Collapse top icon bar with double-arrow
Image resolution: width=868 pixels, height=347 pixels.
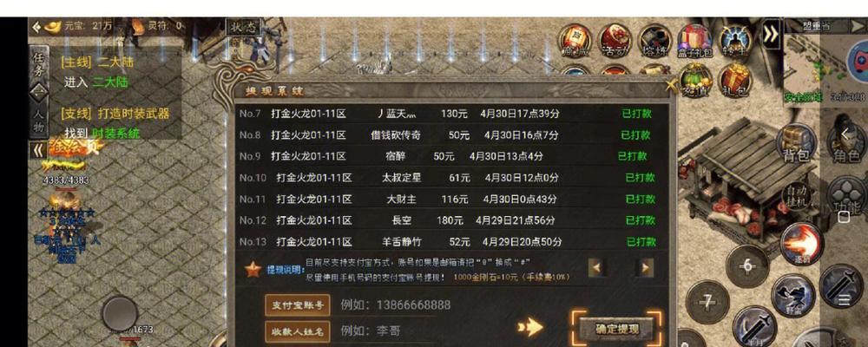[770, 35]
